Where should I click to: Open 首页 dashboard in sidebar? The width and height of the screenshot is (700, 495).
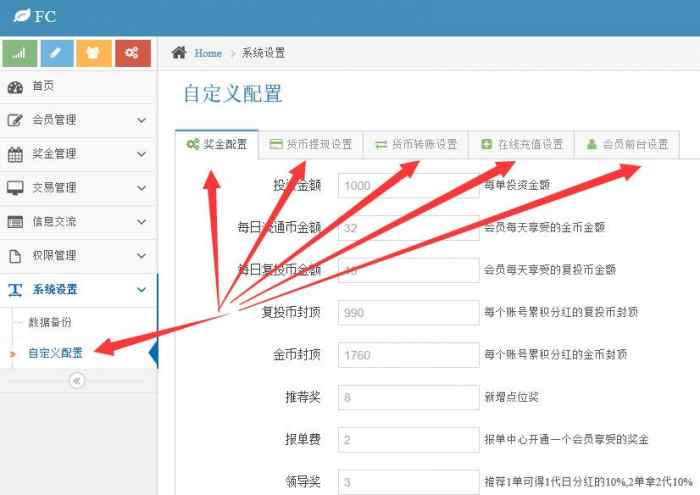tap(43, 87)
